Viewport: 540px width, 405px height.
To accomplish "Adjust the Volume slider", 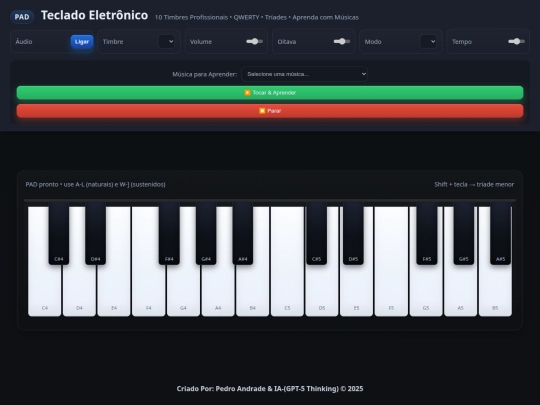I will click(255, 42).
